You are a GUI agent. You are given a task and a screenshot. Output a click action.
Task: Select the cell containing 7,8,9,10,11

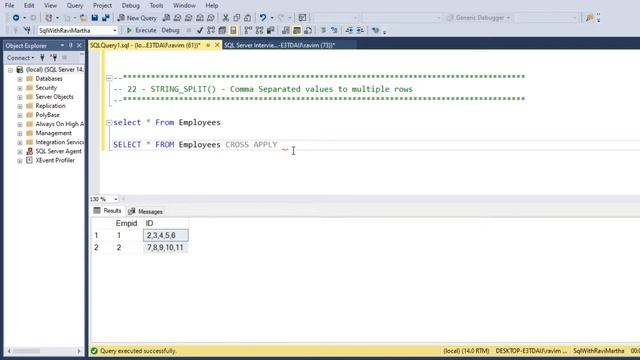tap(166, 248)
